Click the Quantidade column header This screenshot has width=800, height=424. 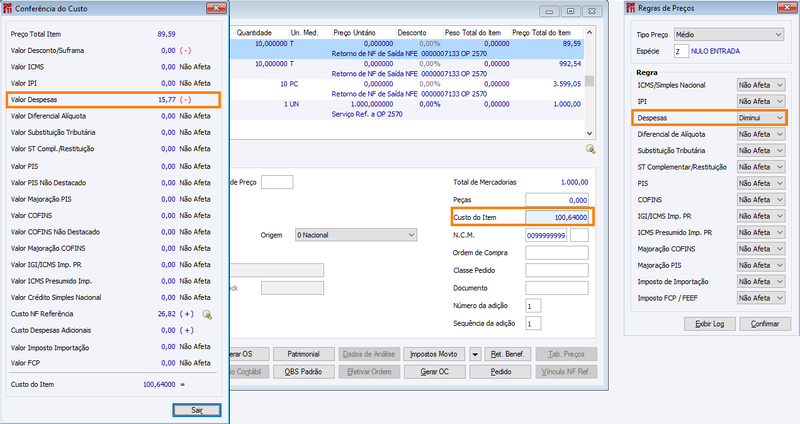click(x=260, y=32)
